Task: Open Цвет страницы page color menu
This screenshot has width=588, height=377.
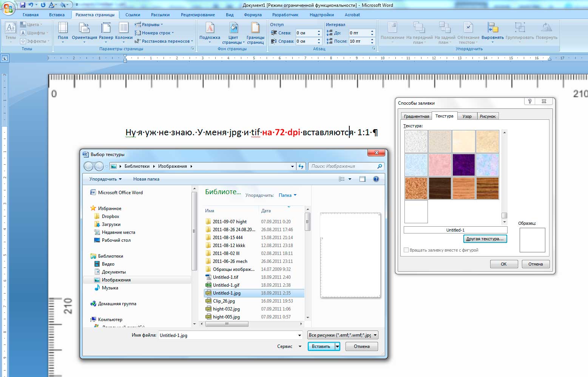Action: point(233,32)
